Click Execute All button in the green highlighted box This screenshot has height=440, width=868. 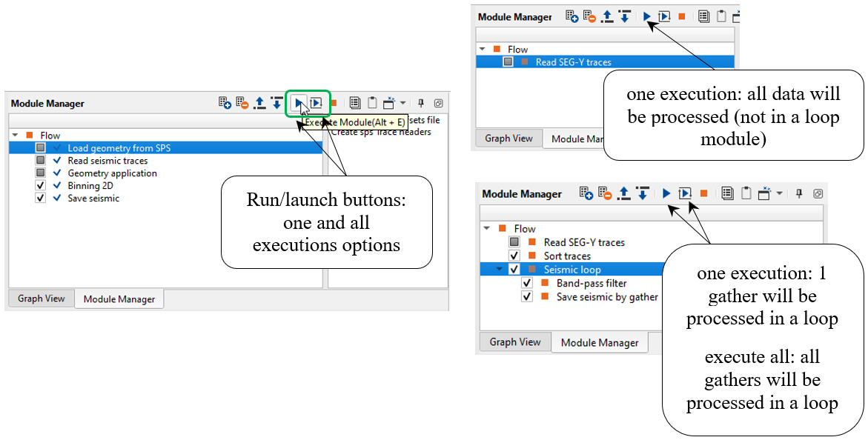pyautogui.click(x=316, y=103)
